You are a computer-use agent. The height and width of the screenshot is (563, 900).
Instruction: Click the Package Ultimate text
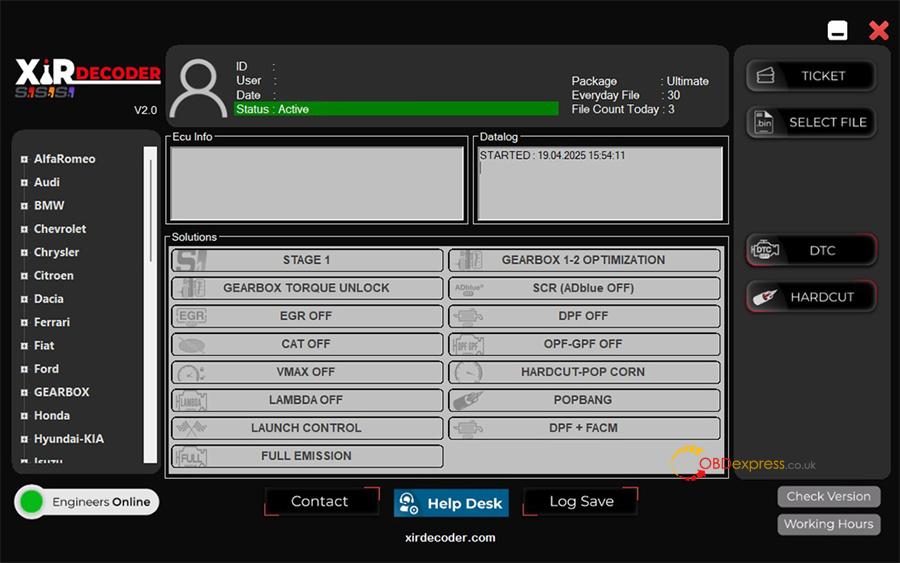pyautogui.click(x=640, y=81)
